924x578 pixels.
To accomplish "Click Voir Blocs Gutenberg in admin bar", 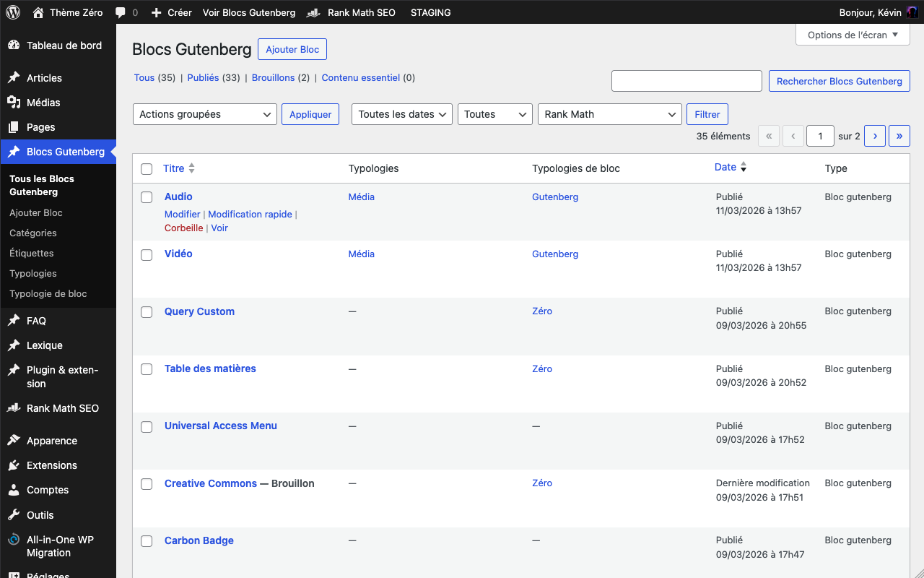I will click(x=249, y=12).
